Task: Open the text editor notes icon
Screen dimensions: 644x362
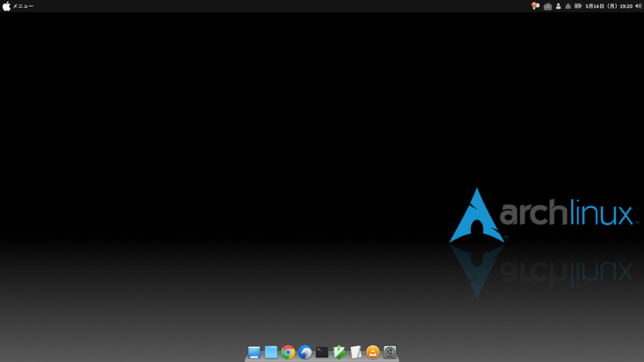Action: [x=355, y=353]
